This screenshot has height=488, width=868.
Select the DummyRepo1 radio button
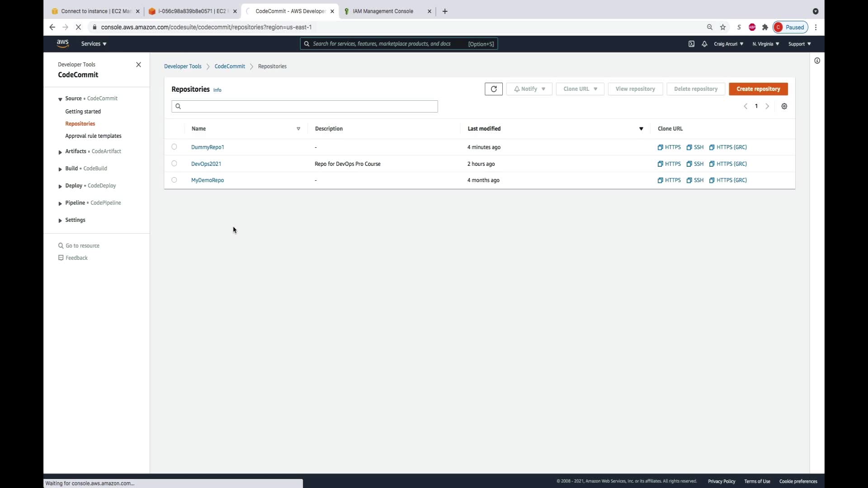(174, 147)
